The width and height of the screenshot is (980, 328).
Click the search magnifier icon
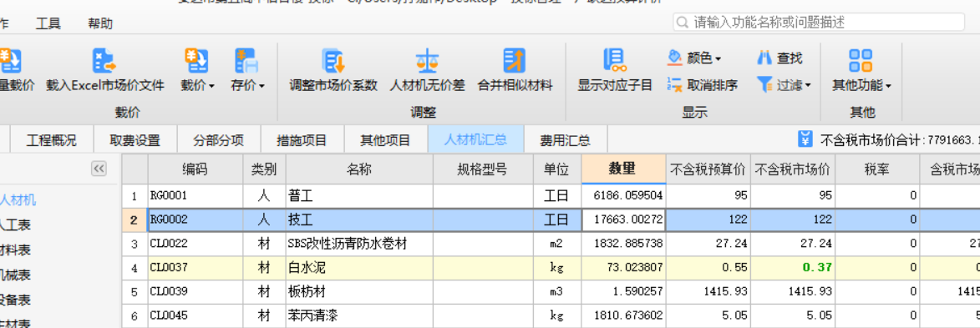(683, 23)
